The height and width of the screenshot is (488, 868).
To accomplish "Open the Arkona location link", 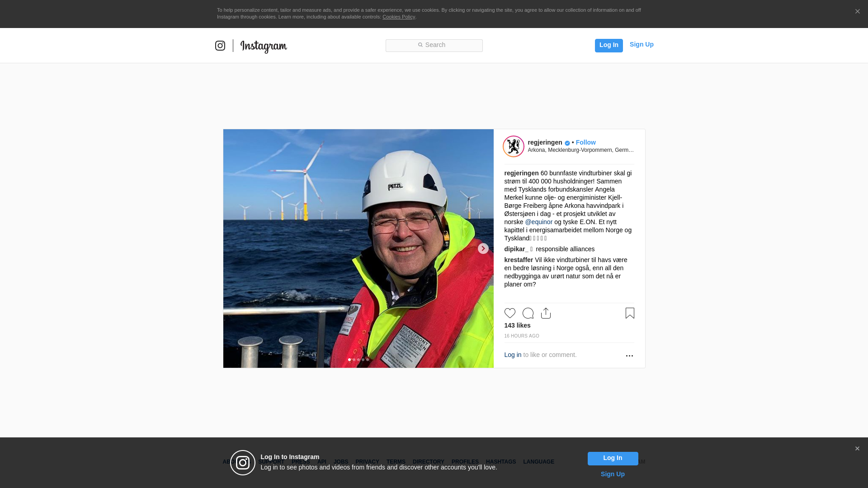I will 580,150.
